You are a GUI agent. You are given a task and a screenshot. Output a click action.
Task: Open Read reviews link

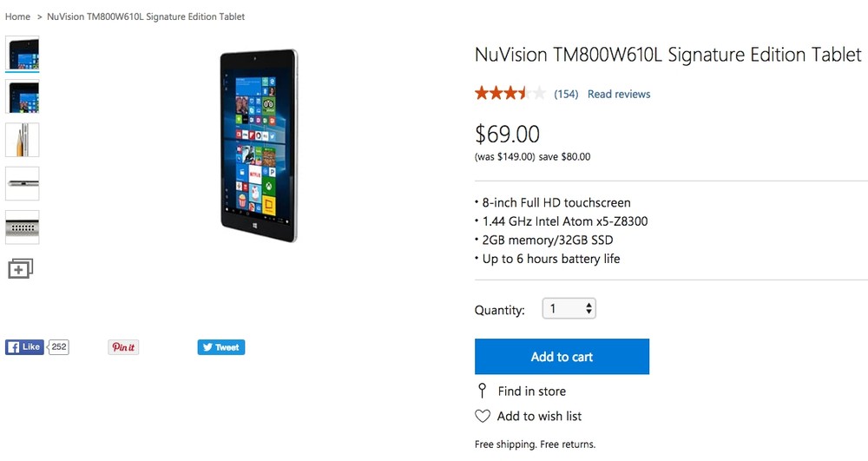click(x=619, y=94)
